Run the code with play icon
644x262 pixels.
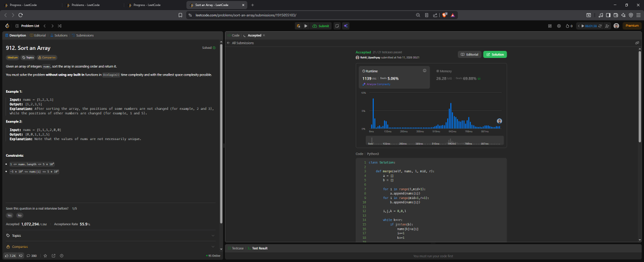(x=306, y=25)
